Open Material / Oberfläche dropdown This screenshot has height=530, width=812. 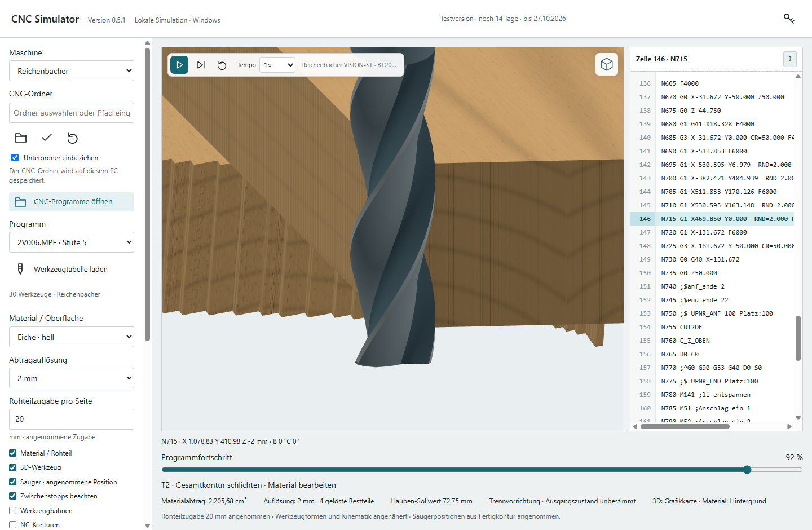pos(72,337)
